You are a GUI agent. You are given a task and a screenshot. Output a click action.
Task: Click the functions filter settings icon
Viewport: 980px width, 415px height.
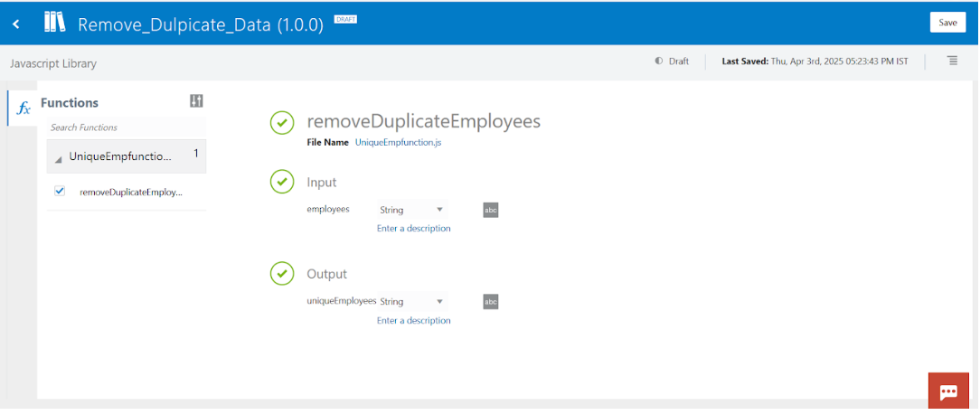(x=196, y=101)
